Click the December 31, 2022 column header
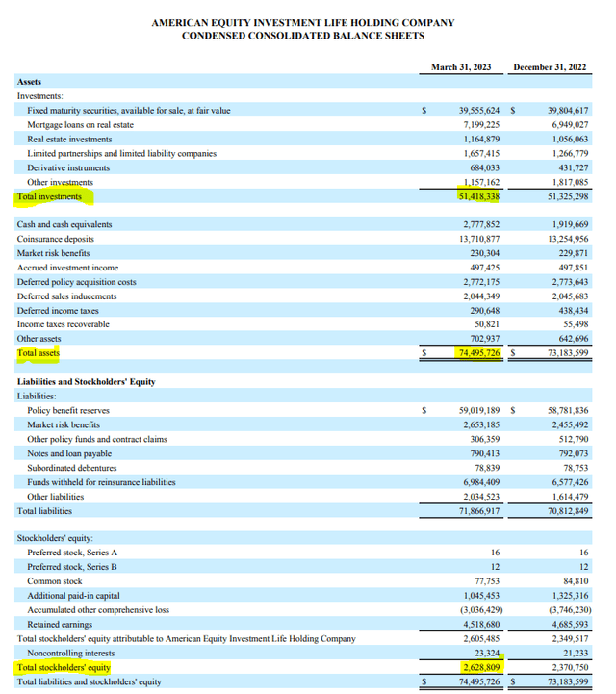The width and height of the screenshot is (616, 694). coord(551,67)
